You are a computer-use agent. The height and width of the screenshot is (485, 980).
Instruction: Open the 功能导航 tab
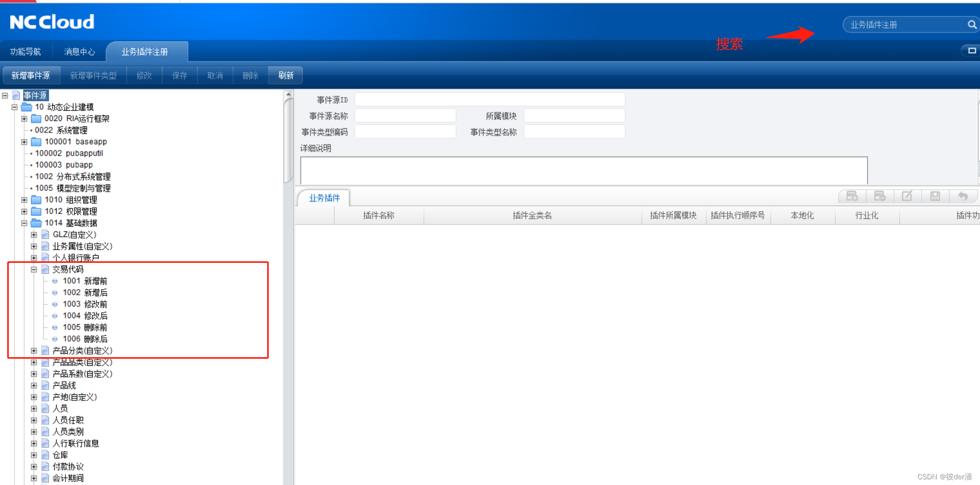click(x=26, y=51)
